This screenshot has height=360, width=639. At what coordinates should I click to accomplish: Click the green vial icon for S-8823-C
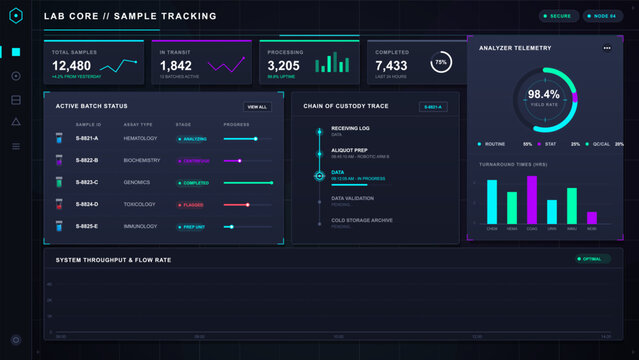coord(59,182)
